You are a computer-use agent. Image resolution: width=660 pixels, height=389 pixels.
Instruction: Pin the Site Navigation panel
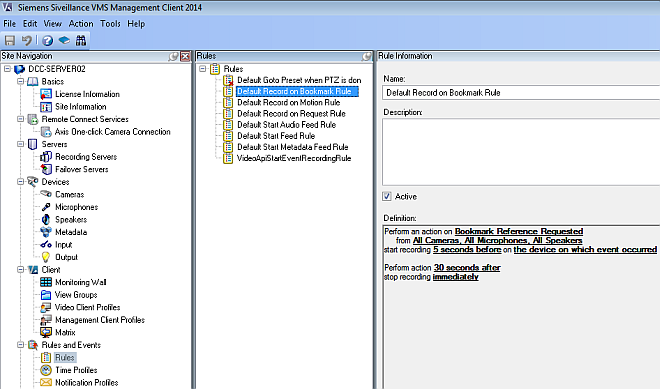[173, 56]
